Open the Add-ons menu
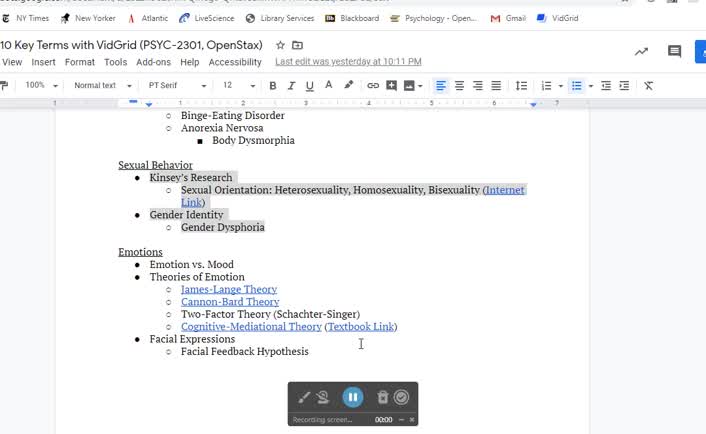The height and width of the screenshot is (434, 706). coord(153,62)
